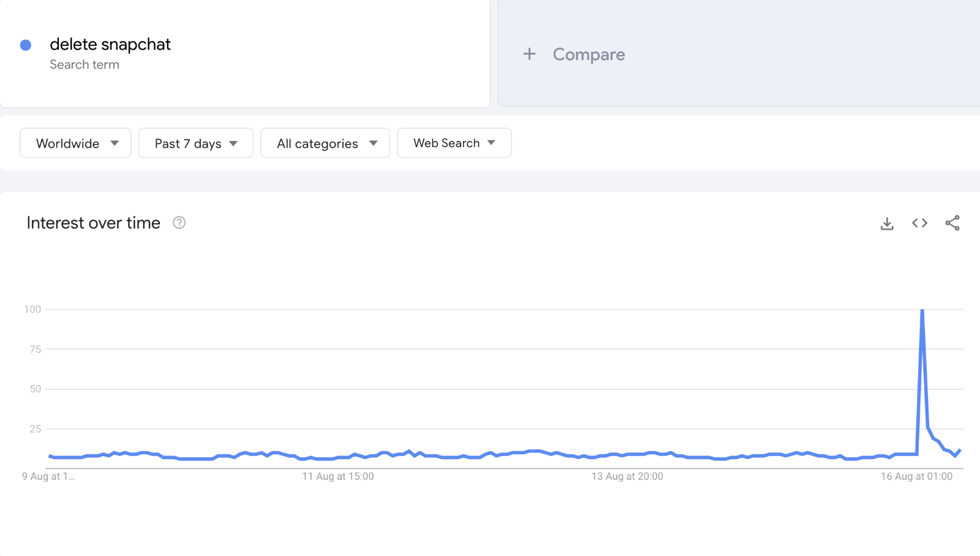This screenshot has height=556, width=980.
Task: Click the plus icon in the Compare box
Action: [x=529, y=54]
